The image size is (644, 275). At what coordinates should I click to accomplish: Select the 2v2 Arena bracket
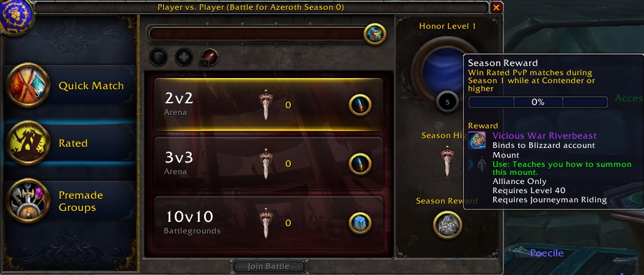coord(269,105)
